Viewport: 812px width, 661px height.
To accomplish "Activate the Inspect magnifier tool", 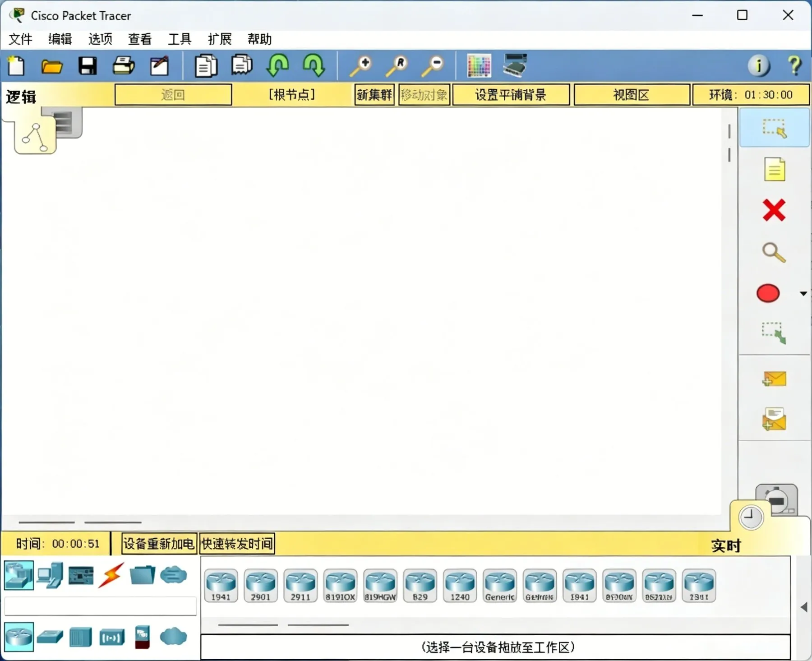I will (774, 252).
